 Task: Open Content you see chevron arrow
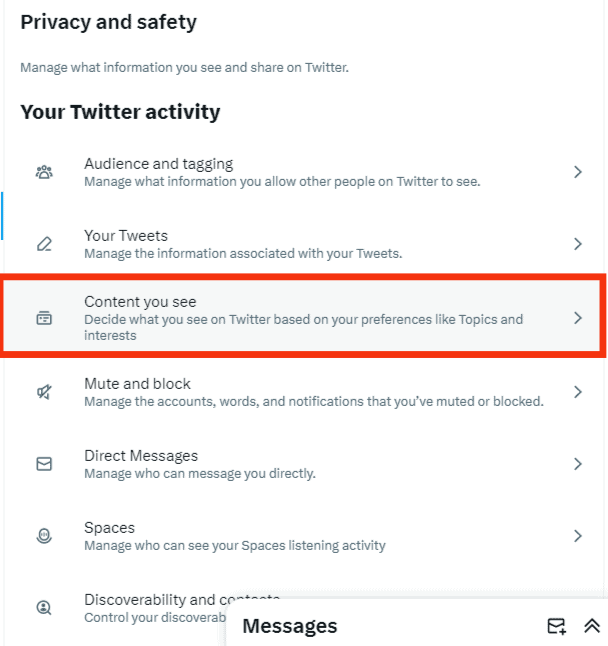(577, 318)
